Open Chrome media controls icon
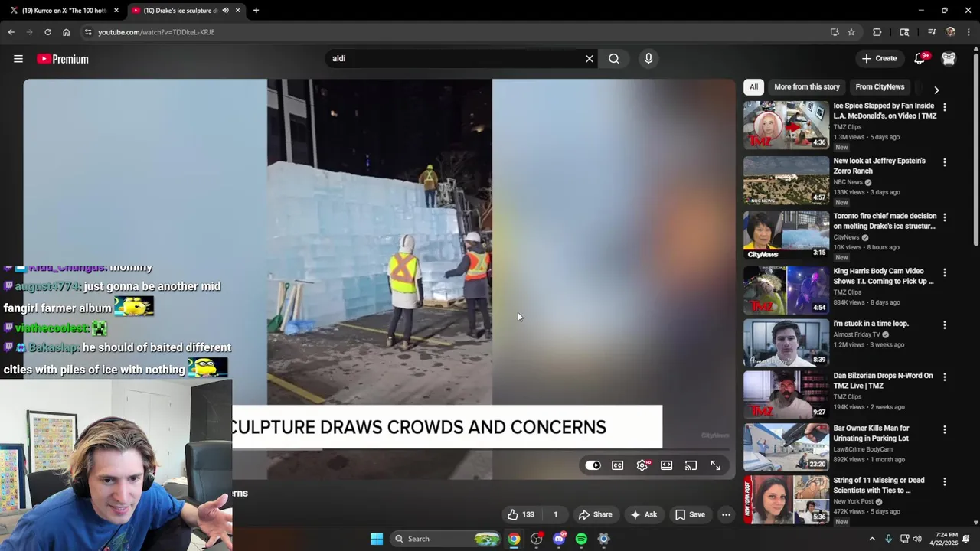This screenshot has height=551, width=980. pos(932,32)
